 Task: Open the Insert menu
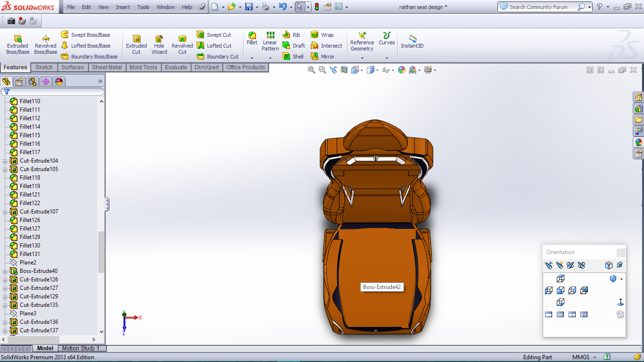pos(123,7)
